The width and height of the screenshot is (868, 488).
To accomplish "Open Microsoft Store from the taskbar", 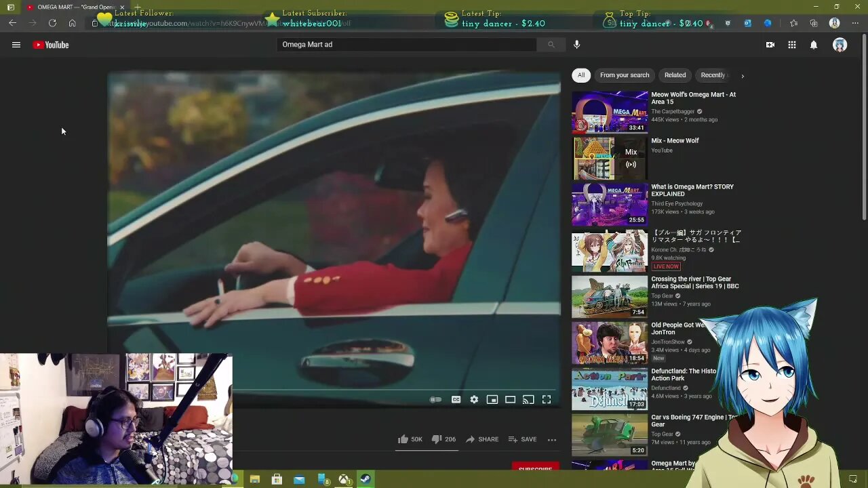I will (x=277, y=480).
